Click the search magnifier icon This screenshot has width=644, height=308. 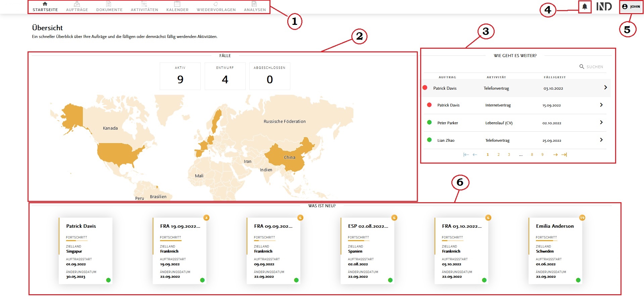click(x=582, y=67)
